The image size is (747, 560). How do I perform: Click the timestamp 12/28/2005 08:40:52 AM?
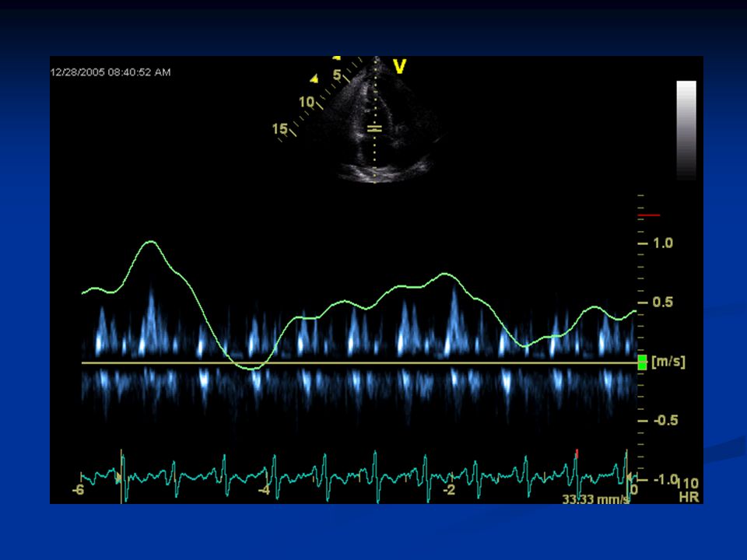pos(110,72)
